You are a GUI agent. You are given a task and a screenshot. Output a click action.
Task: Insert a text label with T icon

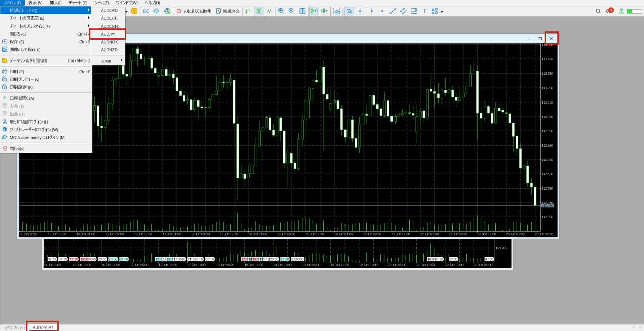tap(424, 11)
